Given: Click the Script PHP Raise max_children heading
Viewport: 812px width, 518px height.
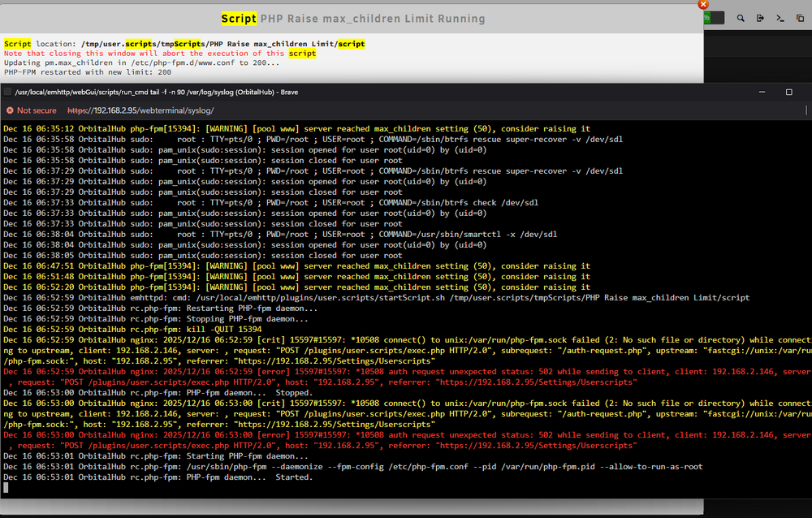Looking at the screenshot, I should click(353, 19).
